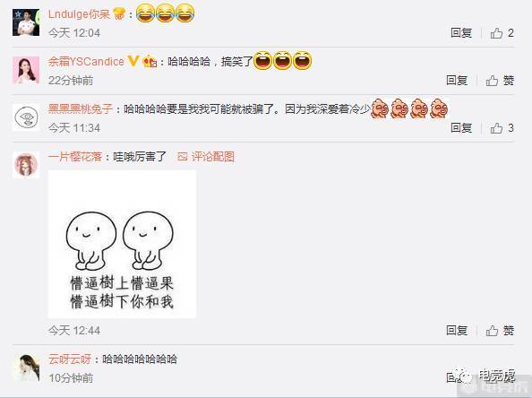Reply to 黑黑黑桃兔子's comment

pos(461,128)
